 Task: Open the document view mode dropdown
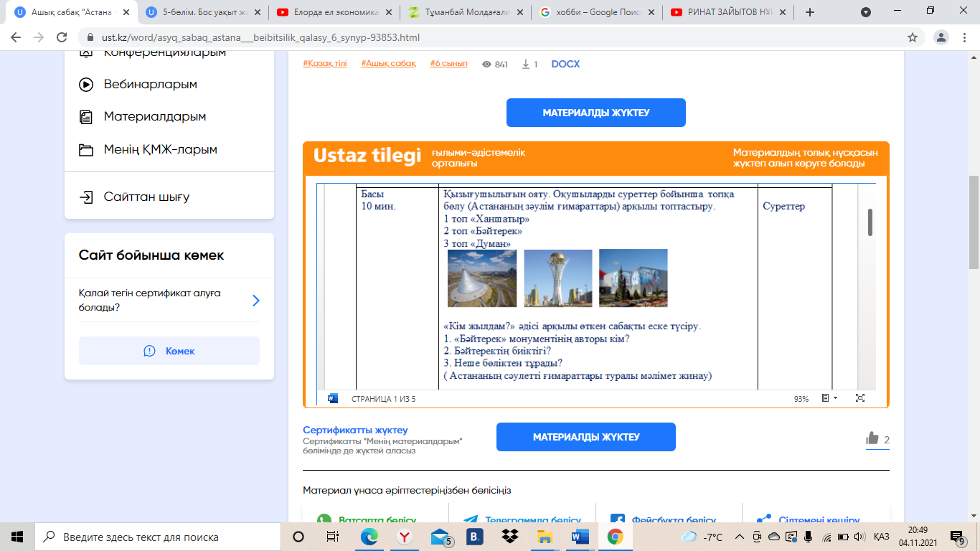(x=829, y=398)
